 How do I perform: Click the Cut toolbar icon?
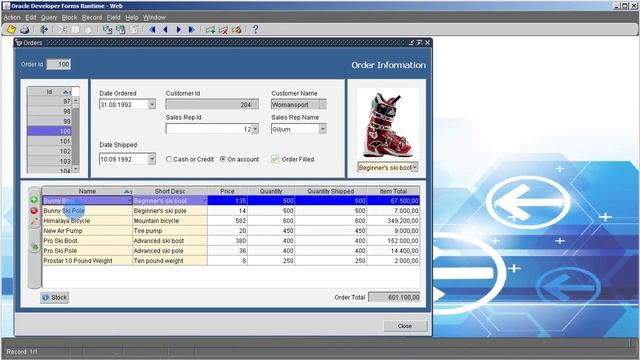(62, 29)
